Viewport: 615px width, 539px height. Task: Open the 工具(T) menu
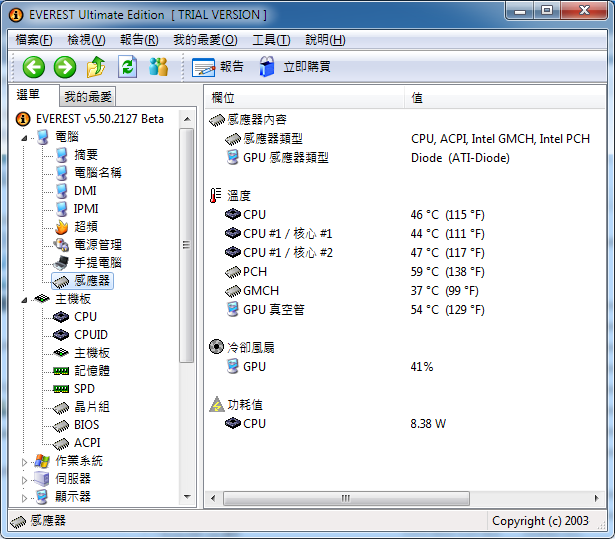coord(271,40)
